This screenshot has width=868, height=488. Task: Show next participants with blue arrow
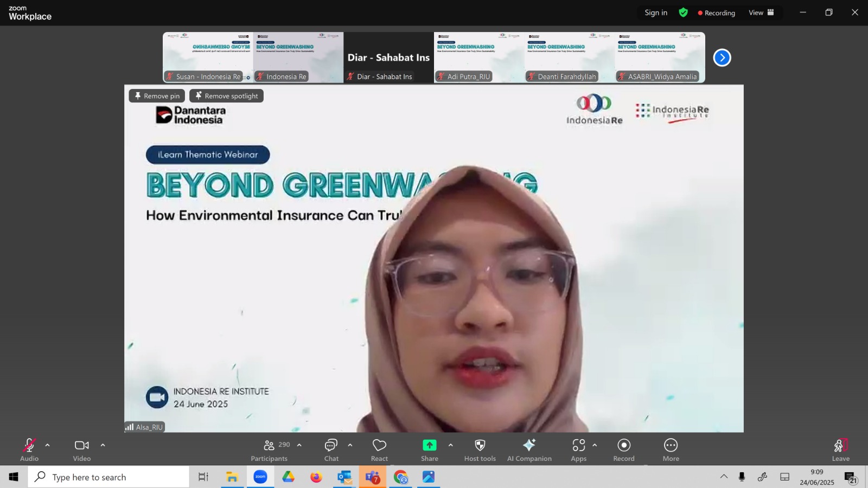pyautogui.click(x=722, y=57)
